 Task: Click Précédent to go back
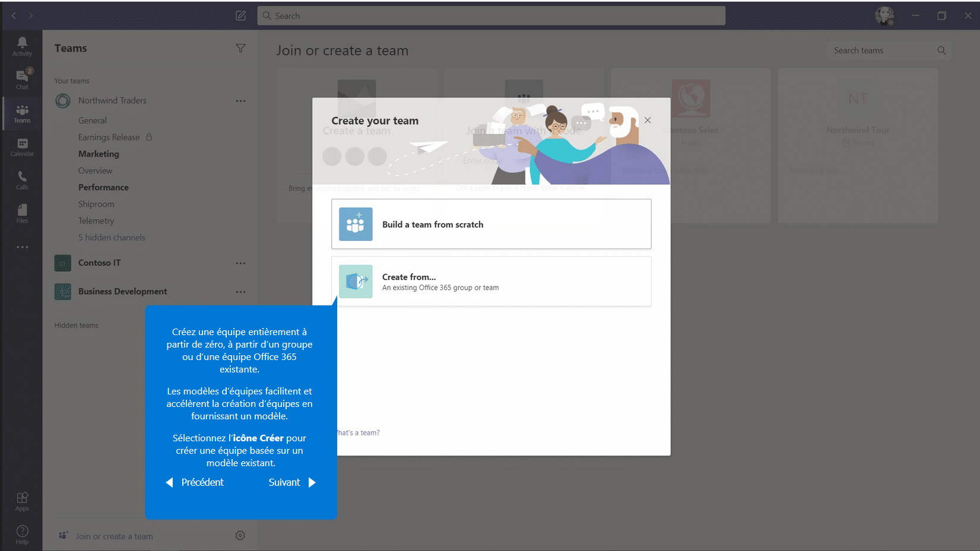coord(195,482)
